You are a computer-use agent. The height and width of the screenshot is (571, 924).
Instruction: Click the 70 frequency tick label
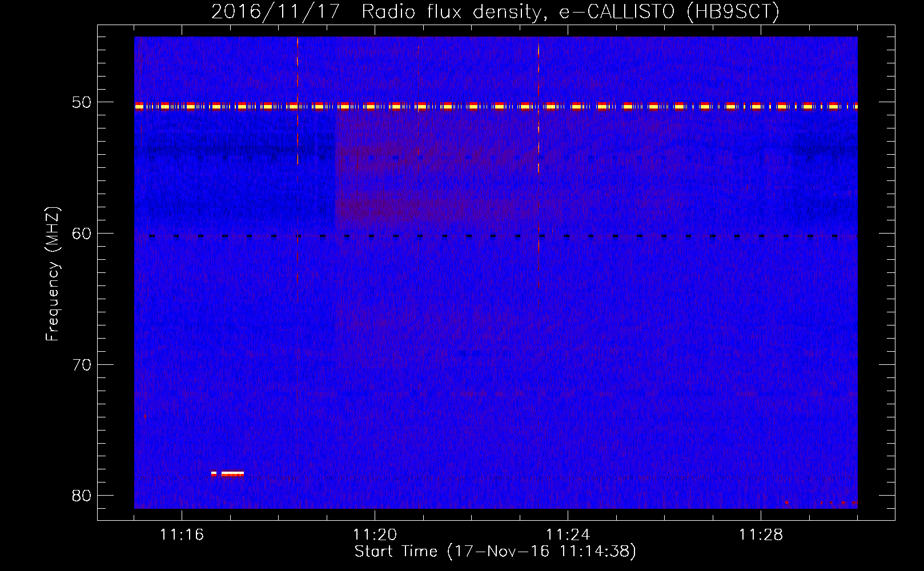click(x=82, y=364)
